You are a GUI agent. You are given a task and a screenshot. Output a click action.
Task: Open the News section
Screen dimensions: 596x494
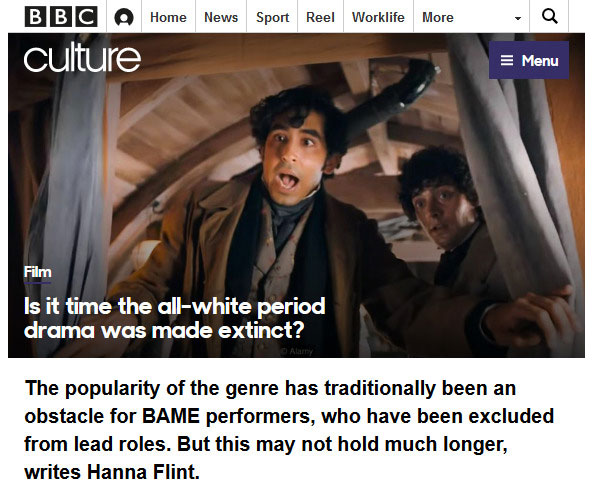point(221,17)
